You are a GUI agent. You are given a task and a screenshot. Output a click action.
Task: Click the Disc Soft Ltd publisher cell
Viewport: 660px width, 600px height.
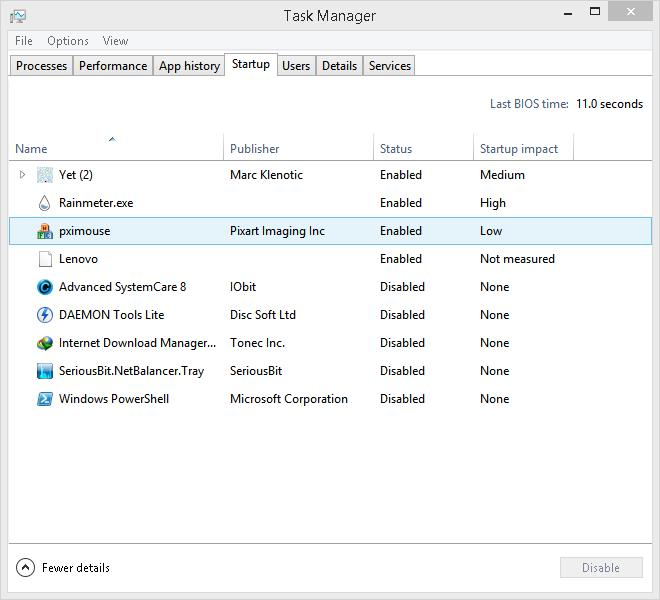point(263,315)
